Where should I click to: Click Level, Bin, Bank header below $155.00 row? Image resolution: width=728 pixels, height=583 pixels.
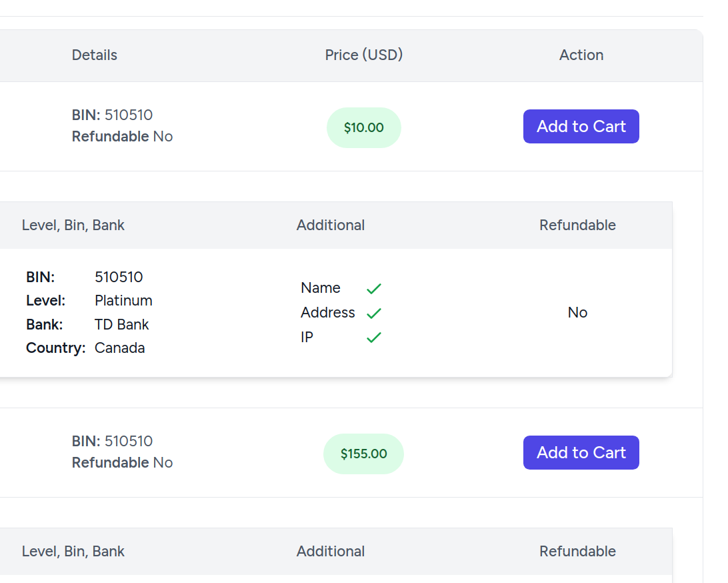[x=73, y=552]
